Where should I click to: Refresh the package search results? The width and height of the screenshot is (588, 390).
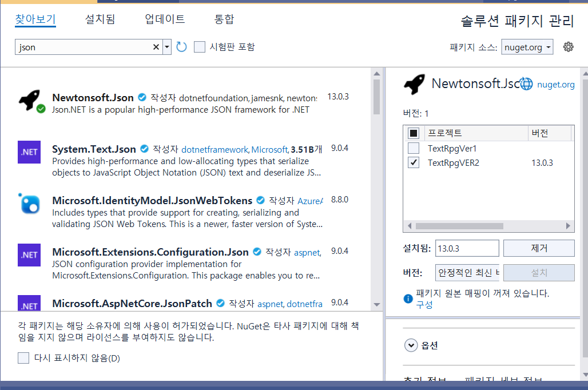coord(181,47)
